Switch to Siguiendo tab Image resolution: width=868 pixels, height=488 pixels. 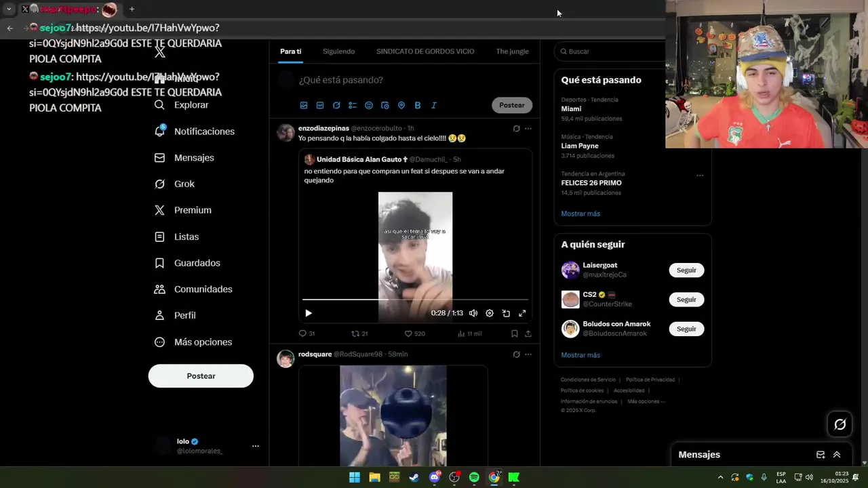(338, 52)
